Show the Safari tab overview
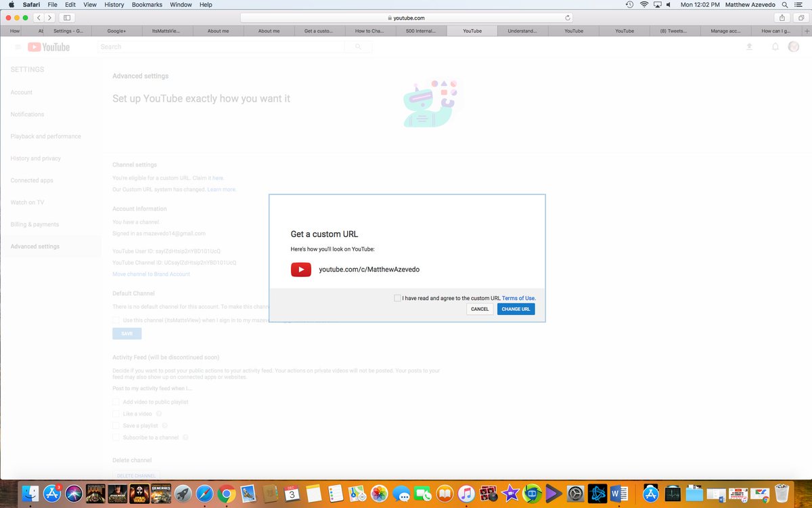Image resolution: width=812 pixels, height=508 pixels. pyautogui.click(x=800, y=18)
